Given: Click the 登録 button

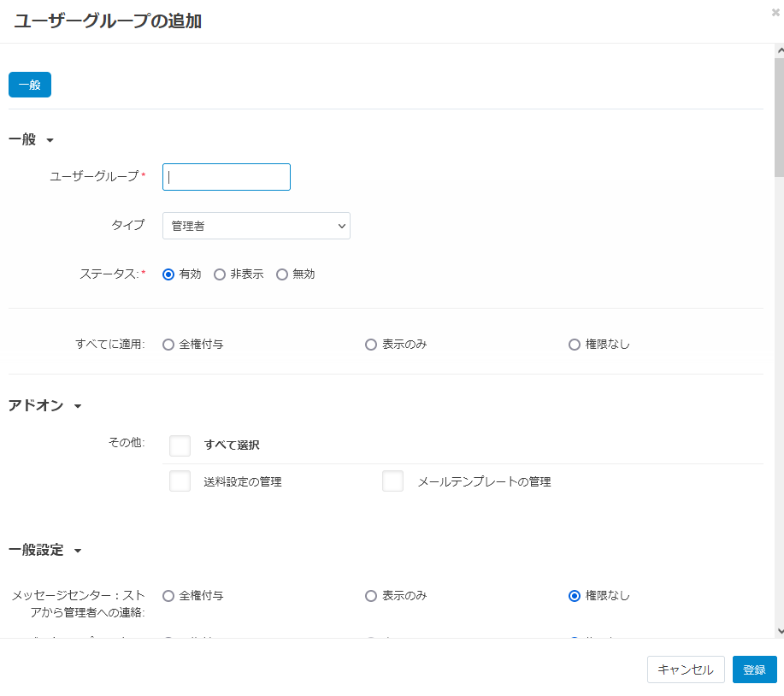Looking at the screenshot, I should (754, 669).
